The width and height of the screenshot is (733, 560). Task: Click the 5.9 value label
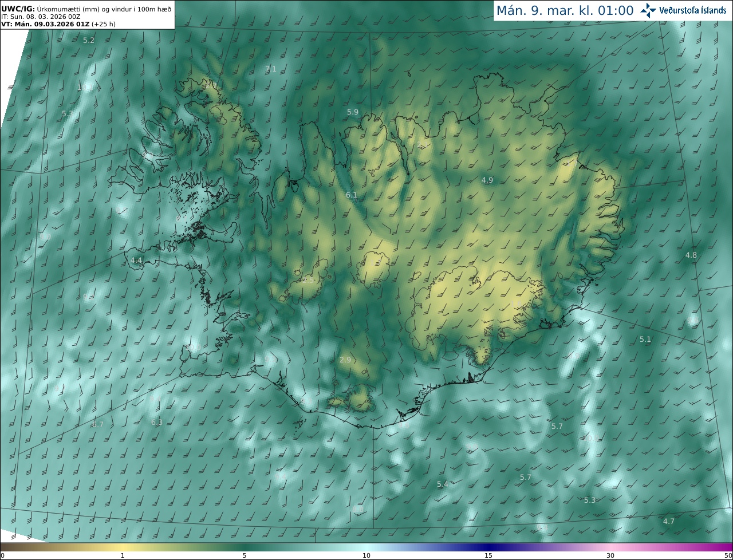[353, 112]
